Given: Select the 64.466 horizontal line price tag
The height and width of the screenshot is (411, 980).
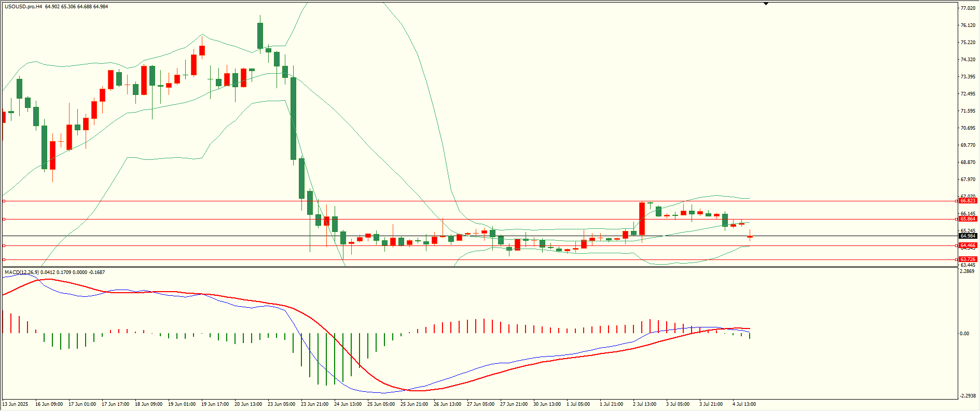Looking at the screenshot, I should [x=968, y=245].
